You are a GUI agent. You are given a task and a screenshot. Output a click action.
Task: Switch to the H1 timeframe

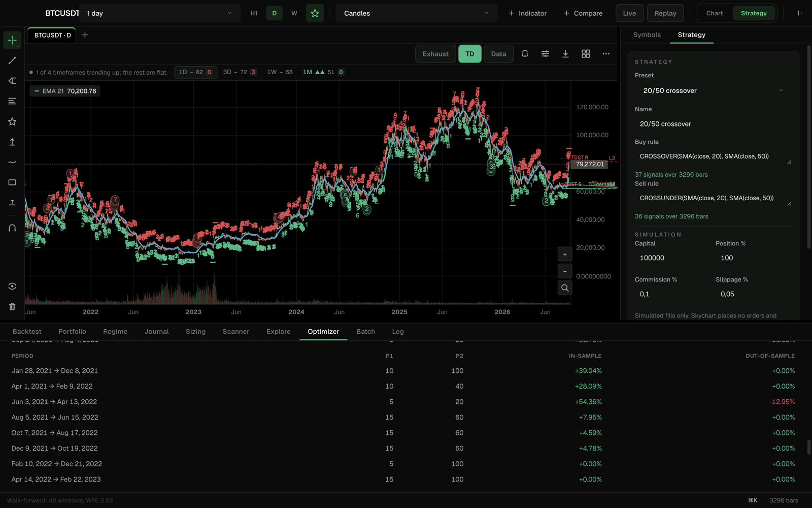pyautogui.click(x=254, y=13)
